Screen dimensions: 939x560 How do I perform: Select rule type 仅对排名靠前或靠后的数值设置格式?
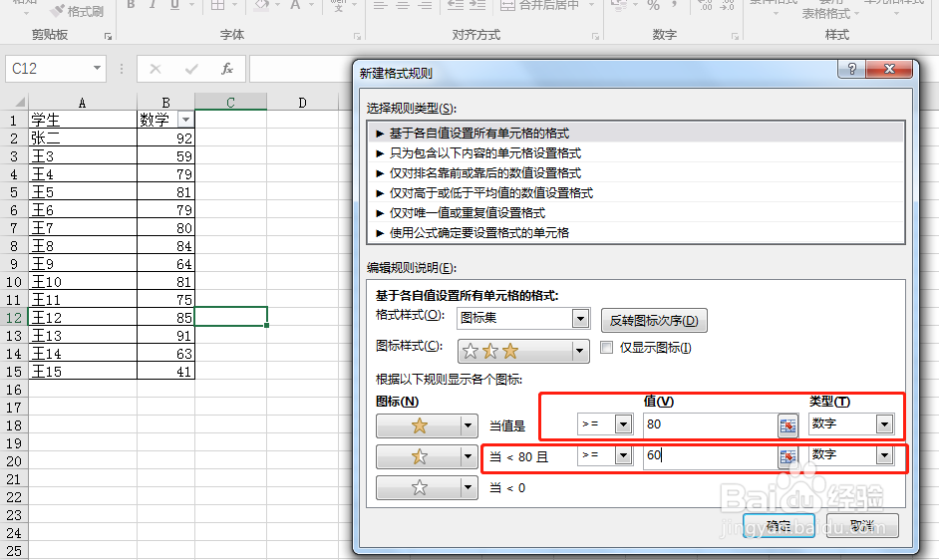tap(636, 173)
